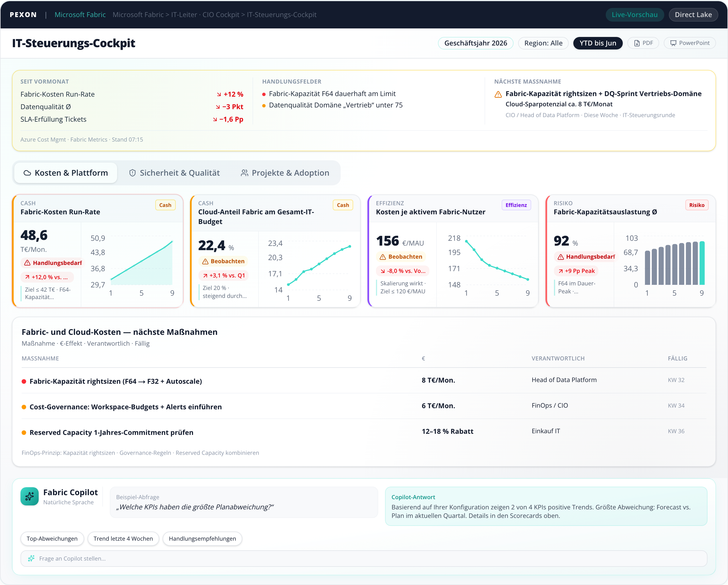This screenshot has width=728, height=585.
Task: Click the warning triangle beside Nächste Massnahme headline
Action: 498,94
